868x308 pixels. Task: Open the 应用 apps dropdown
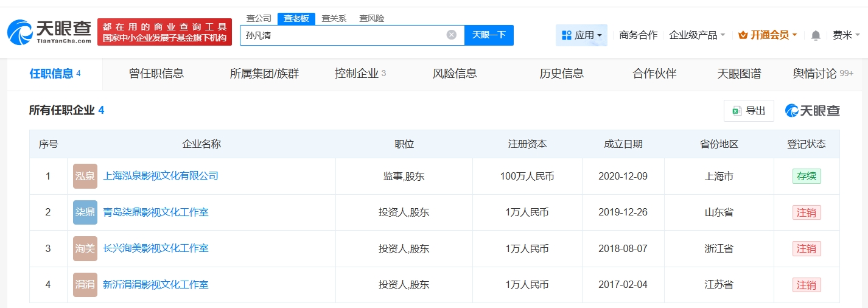(581, 35)
